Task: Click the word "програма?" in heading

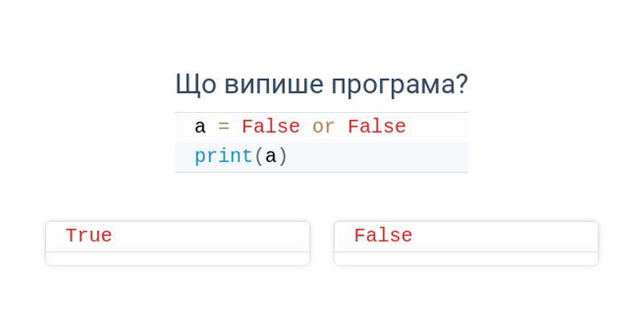Action: click(399, 85)
